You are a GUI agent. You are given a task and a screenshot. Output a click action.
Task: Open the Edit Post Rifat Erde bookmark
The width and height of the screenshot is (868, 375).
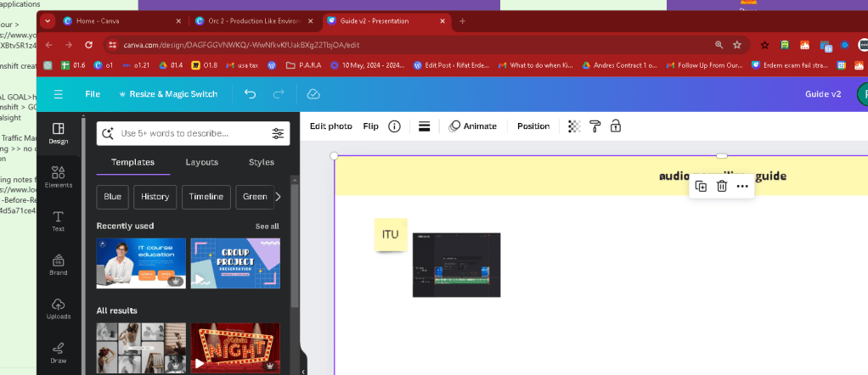click(x=451, y=65)
